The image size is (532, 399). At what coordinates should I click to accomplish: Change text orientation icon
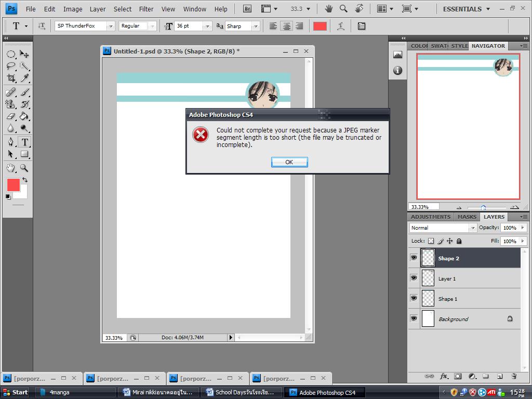42,26
